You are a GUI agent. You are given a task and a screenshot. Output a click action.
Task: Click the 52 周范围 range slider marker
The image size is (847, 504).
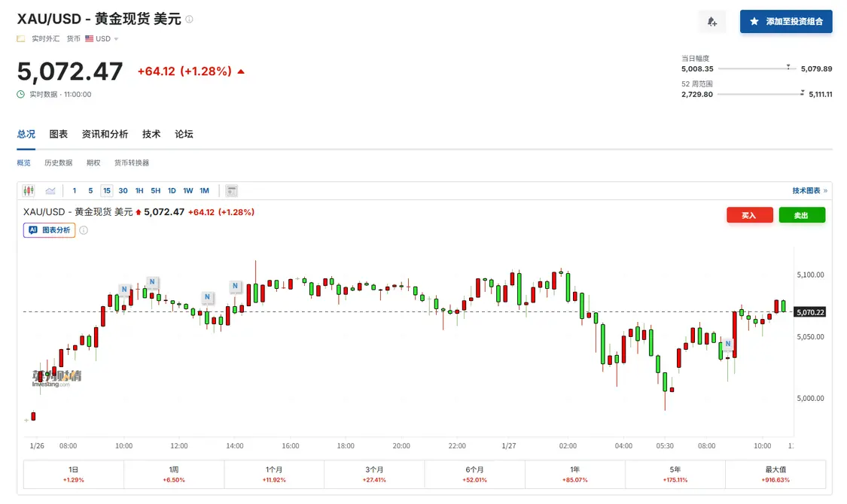[803, 93]
